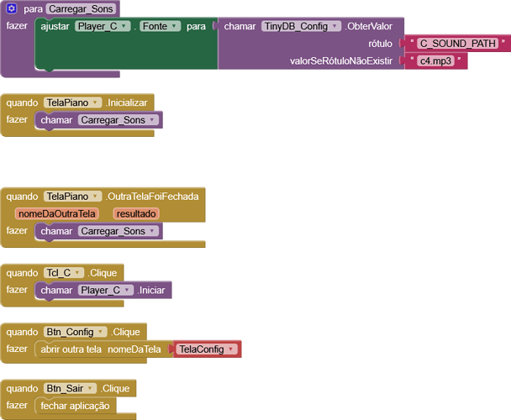
Task: Click the nomeDaOutraTela parameter
Action: click(57, 213)
